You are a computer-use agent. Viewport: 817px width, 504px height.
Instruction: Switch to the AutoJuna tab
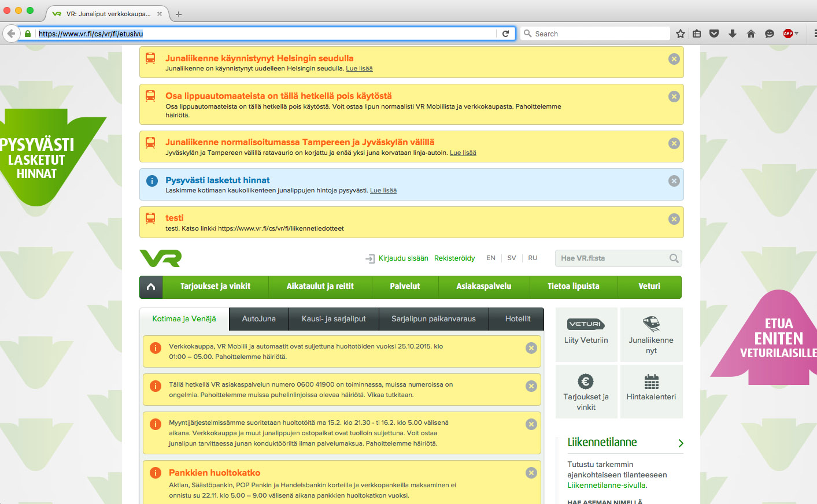(258, 319)
